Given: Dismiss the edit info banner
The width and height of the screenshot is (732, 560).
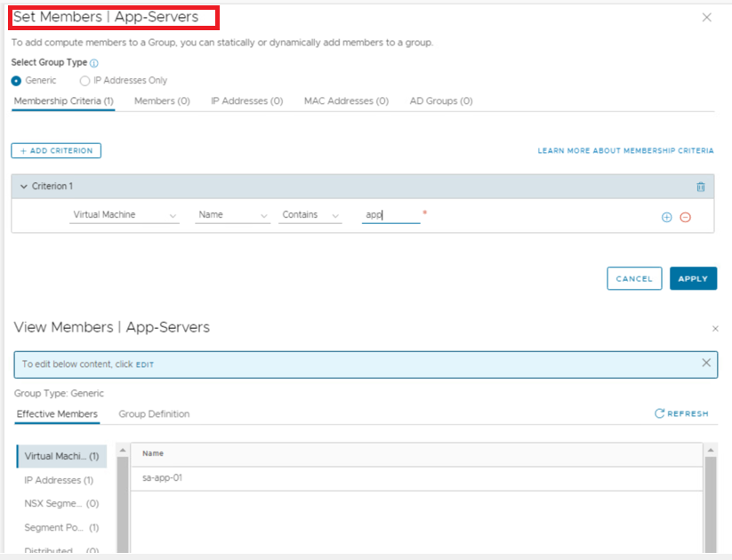Looking at the screenshot, I should pos(706,363).
